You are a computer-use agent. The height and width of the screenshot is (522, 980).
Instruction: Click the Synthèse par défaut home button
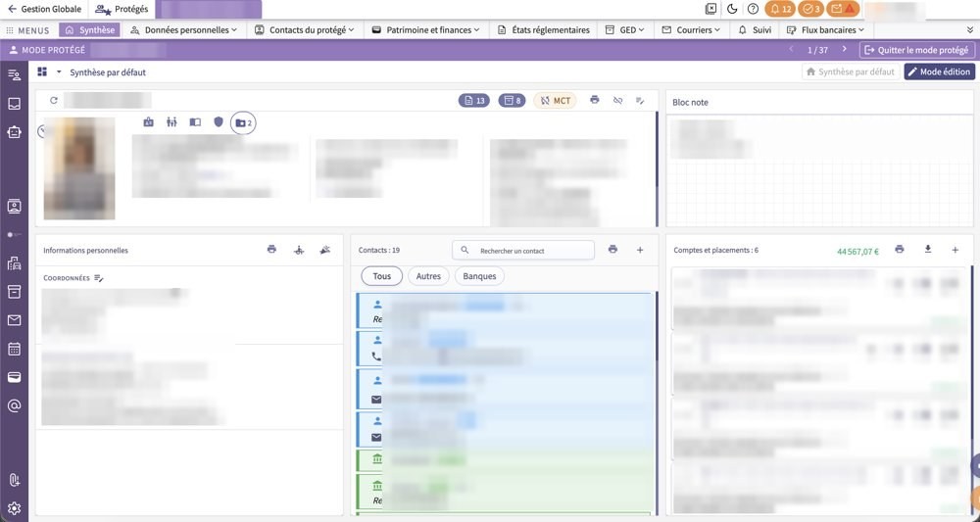850,71
